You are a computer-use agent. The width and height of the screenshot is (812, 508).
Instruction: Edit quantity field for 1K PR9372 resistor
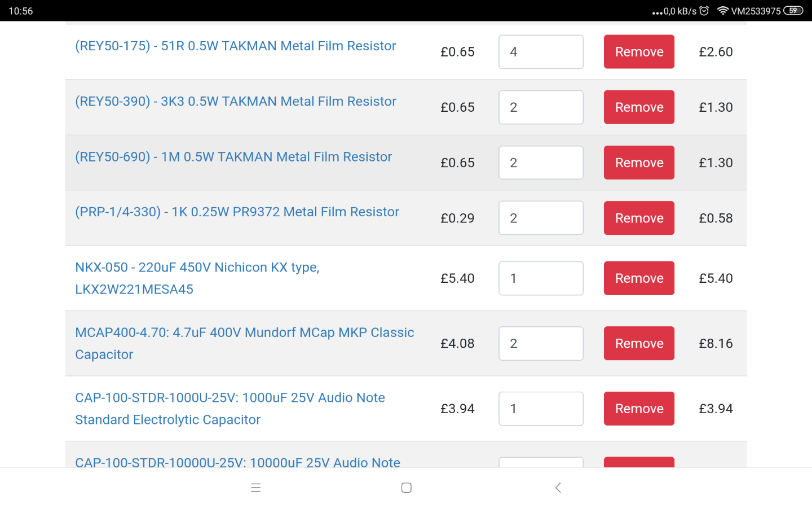pos(541,218)
